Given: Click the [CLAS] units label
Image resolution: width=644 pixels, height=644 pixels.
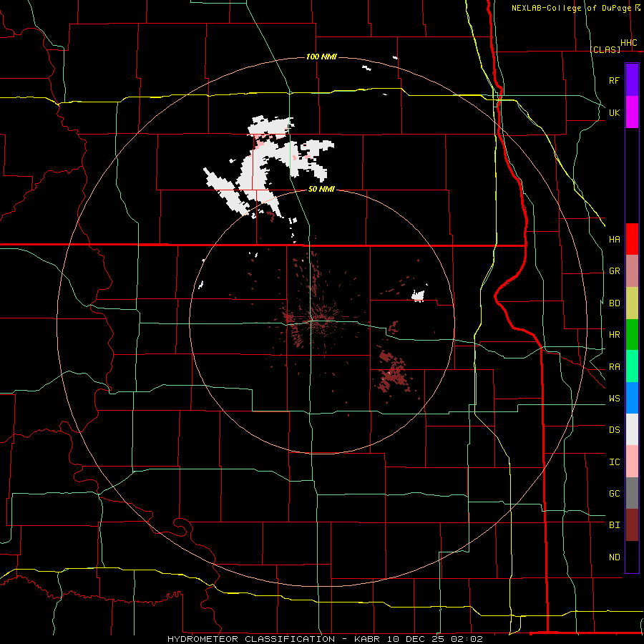Looking at the screenshot, I should tap(605, 49).
